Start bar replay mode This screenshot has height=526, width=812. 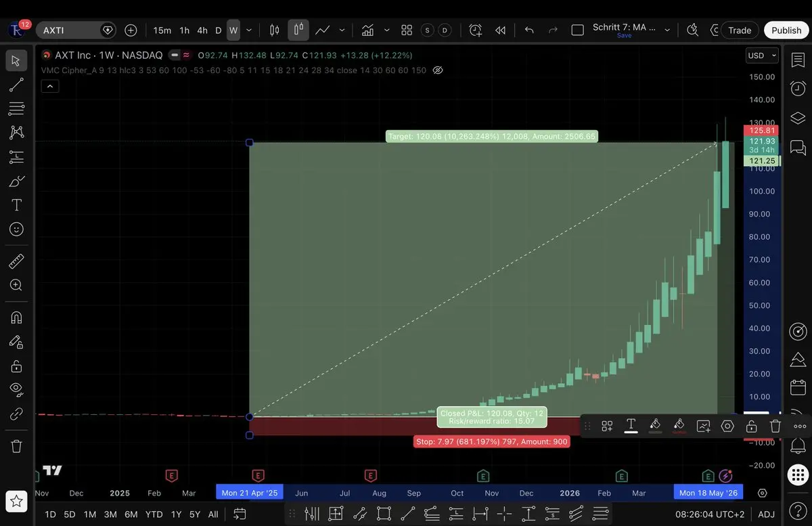(x=501, y=30)
